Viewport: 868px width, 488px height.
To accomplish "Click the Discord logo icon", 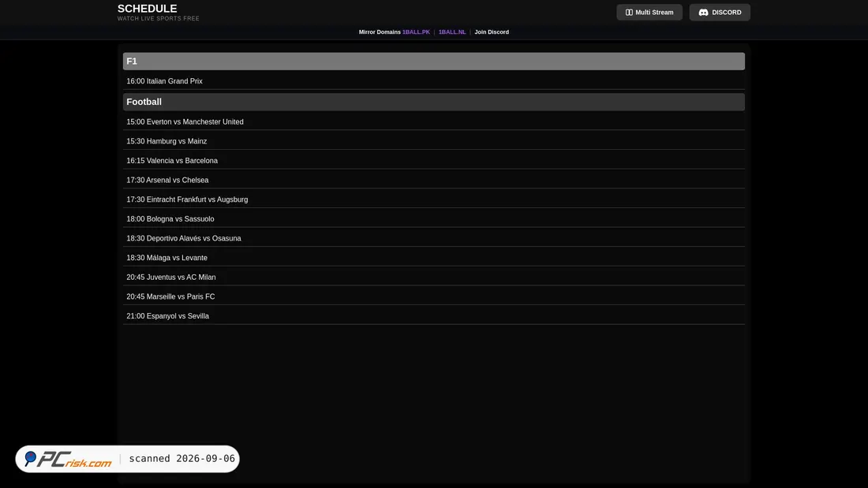I will point(703,12).
